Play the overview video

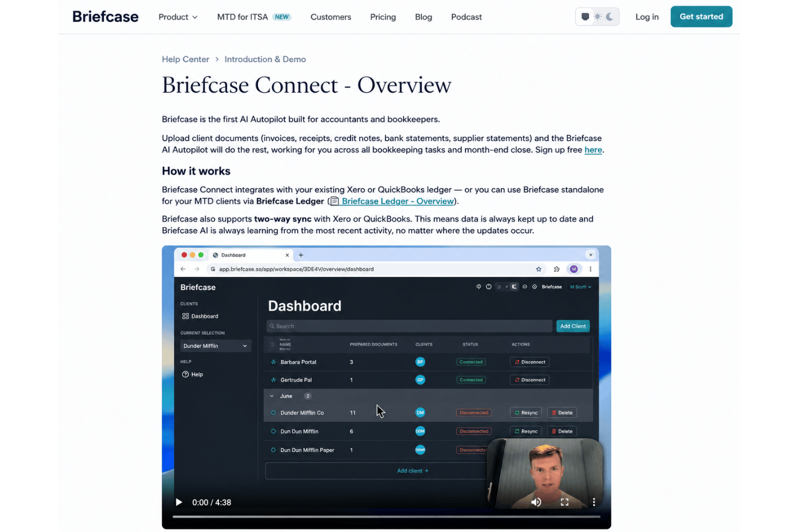point(178,502)
